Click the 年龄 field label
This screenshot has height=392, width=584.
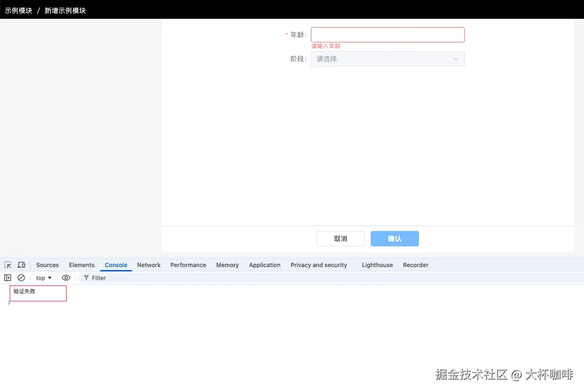click(298, 35)
